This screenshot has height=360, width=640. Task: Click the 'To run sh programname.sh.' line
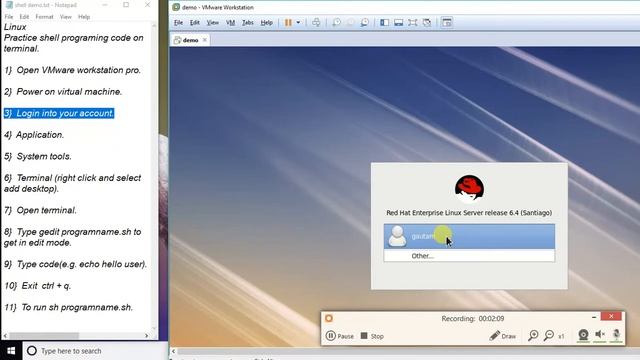[x=69, y=307]
